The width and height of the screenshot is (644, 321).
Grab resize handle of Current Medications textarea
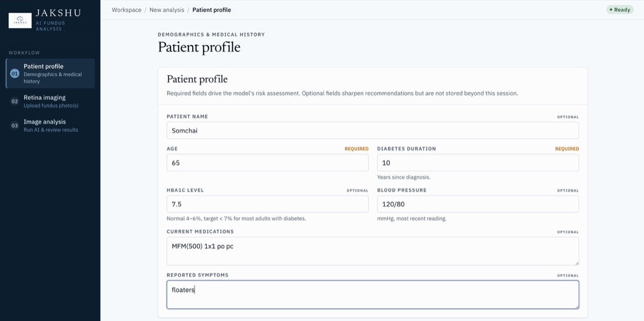576,262
